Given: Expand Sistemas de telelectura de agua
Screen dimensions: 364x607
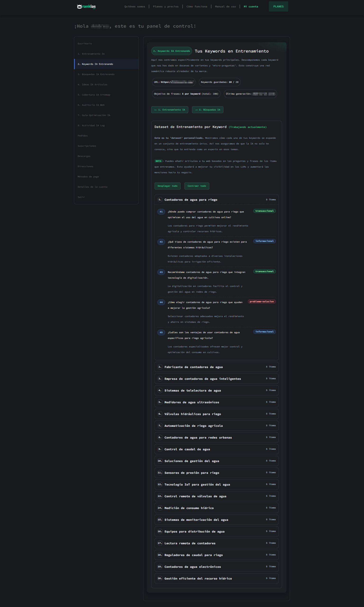Looking at the screenshot, I should click(x=216, y=391).
